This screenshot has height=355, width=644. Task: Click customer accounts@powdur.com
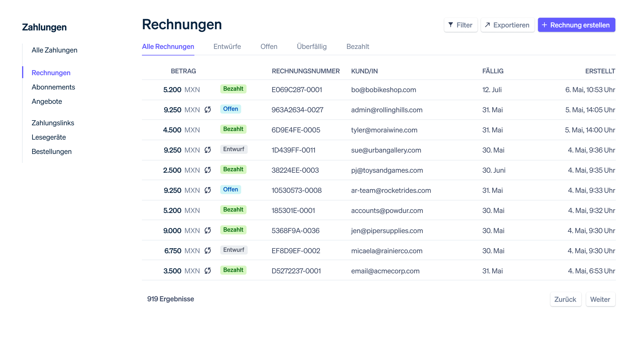(x=387, y=211)
